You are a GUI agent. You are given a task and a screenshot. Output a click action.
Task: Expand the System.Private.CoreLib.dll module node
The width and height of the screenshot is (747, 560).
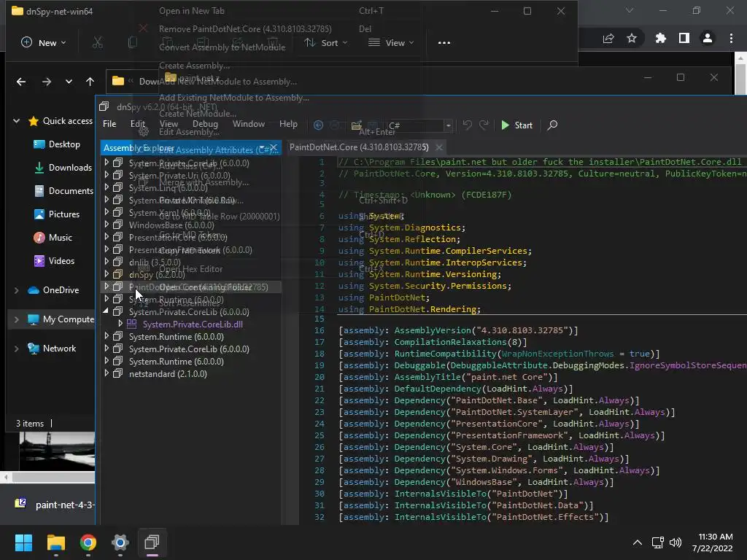coord(120,324)
